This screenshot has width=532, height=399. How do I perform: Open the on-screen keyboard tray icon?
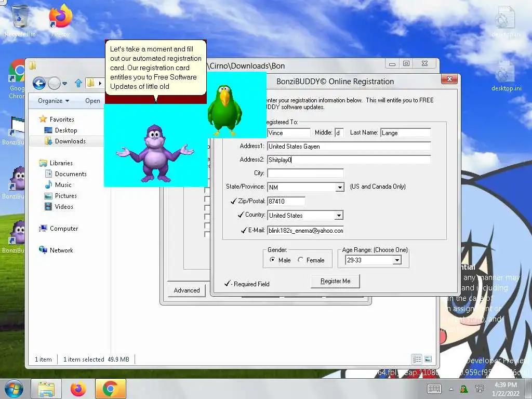click(x=434, y=389)
